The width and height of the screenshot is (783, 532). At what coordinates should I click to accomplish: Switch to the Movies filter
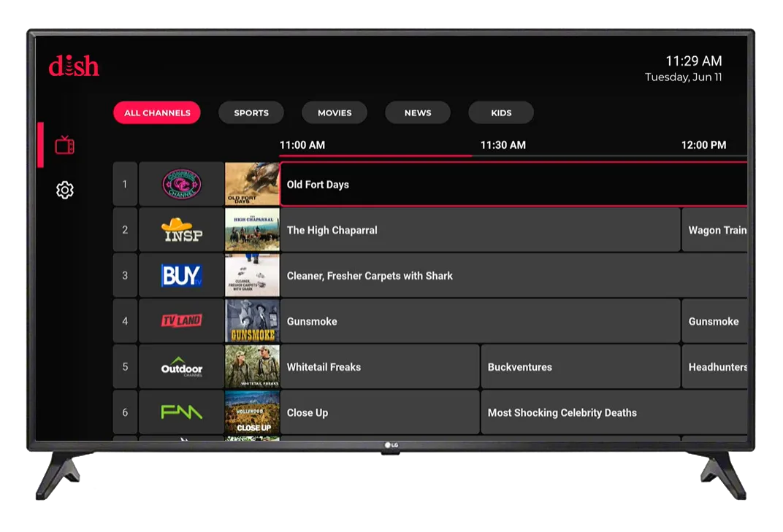[x=335, y=113]
